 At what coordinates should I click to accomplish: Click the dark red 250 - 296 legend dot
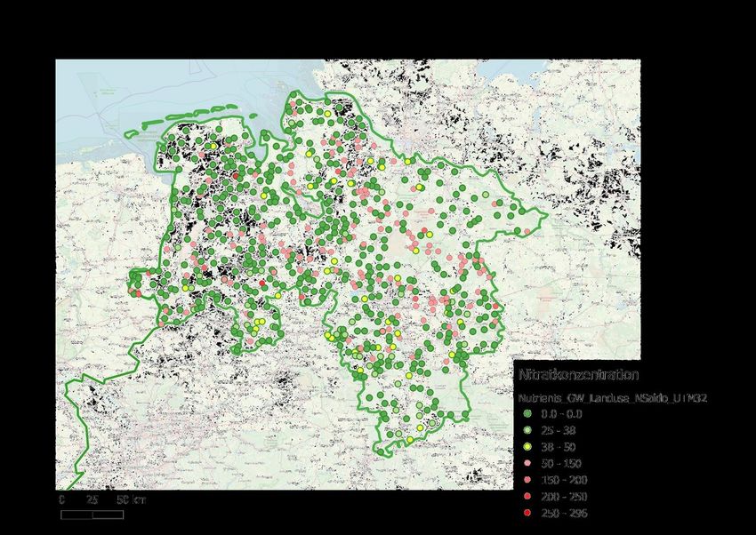pos(527,514)
